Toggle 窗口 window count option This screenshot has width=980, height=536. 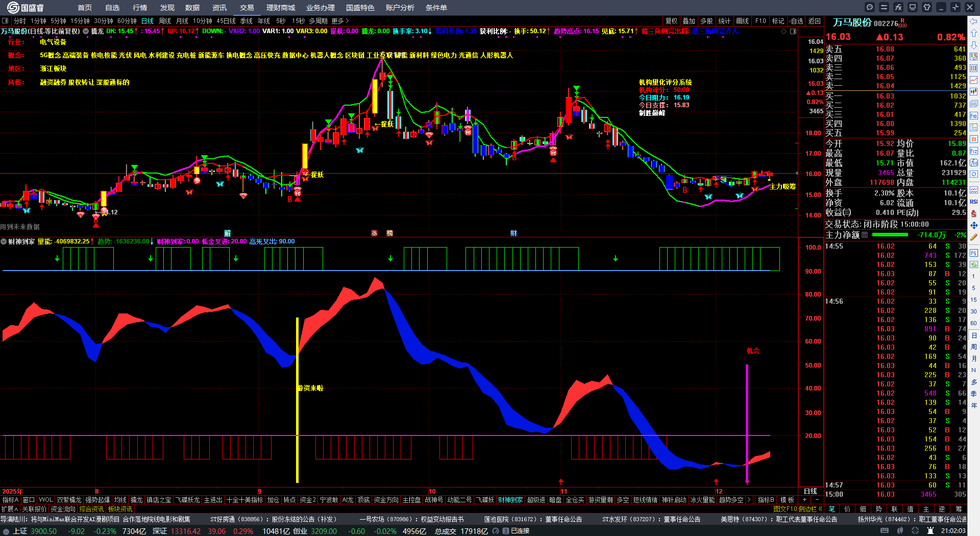click(x=29, y=500)
